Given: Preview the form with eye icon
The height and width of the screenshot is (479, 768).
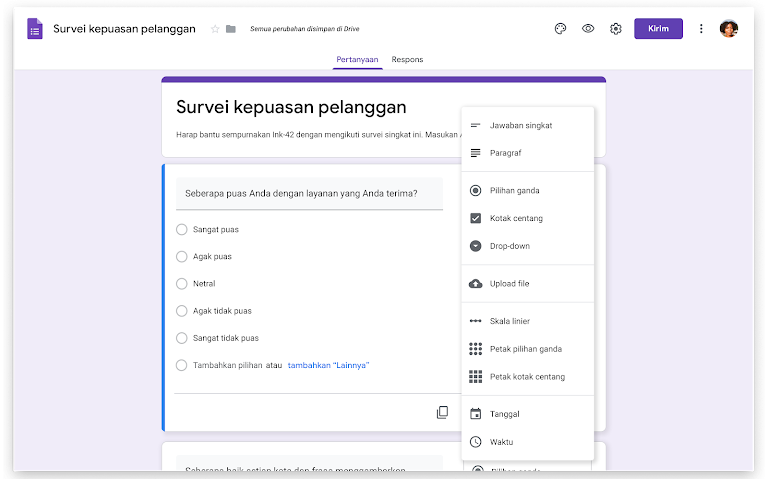Looking at the screenshot, I should [x=588, y=29].
